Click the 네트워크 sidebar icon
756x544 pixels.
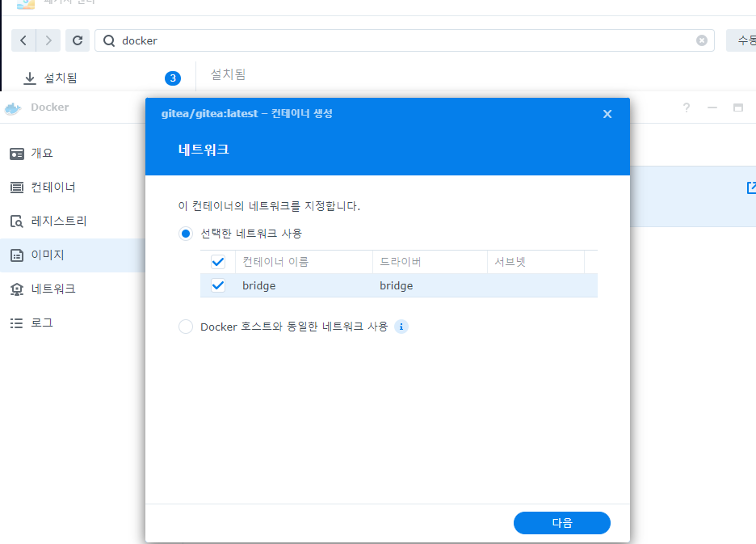(17, 289)
